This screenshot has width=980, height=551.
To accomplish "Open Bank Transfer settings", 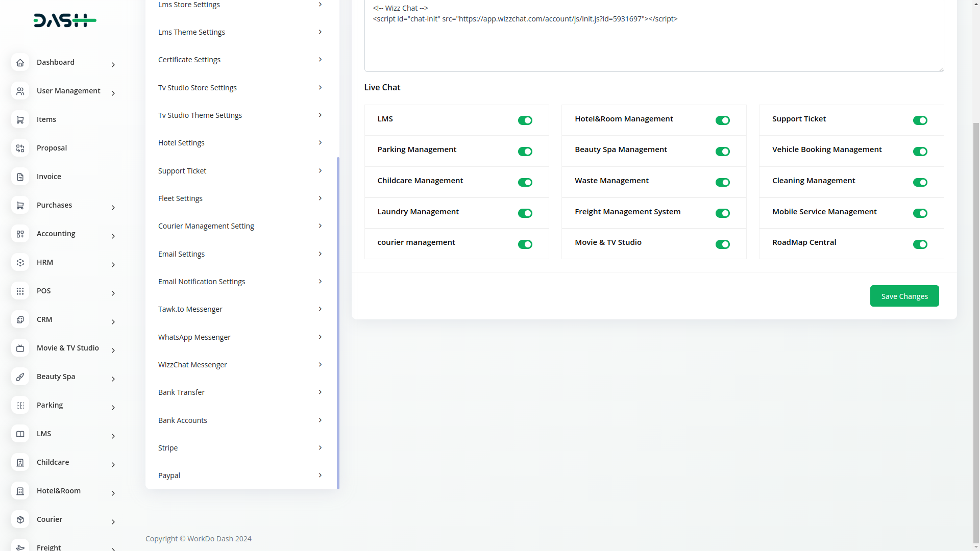I will point(240,392).
